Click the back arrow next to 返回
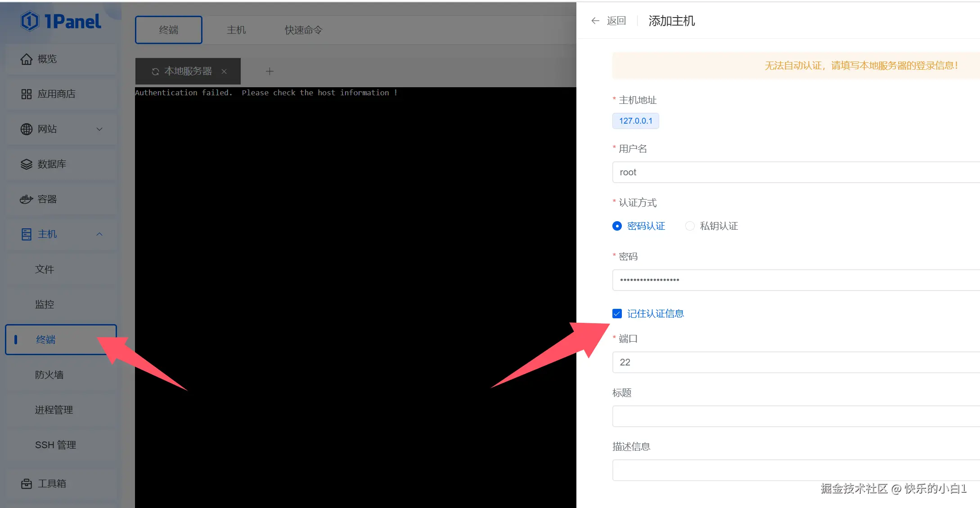 pyautogui.click(x=595, y=21)
